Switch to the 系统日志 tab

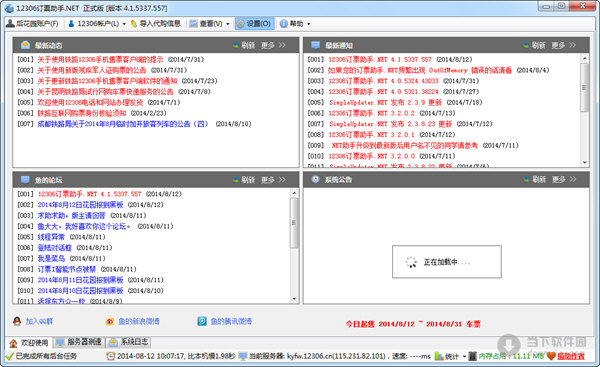pos(129,342)
